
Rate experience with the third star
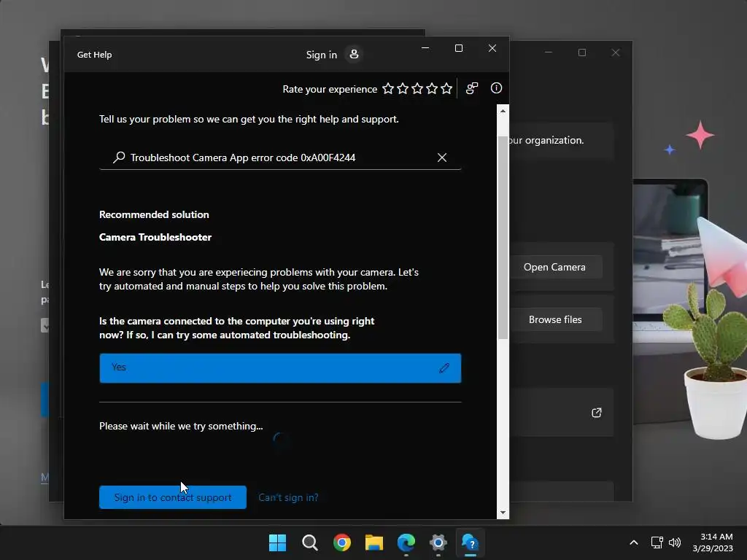pos(417,88)
